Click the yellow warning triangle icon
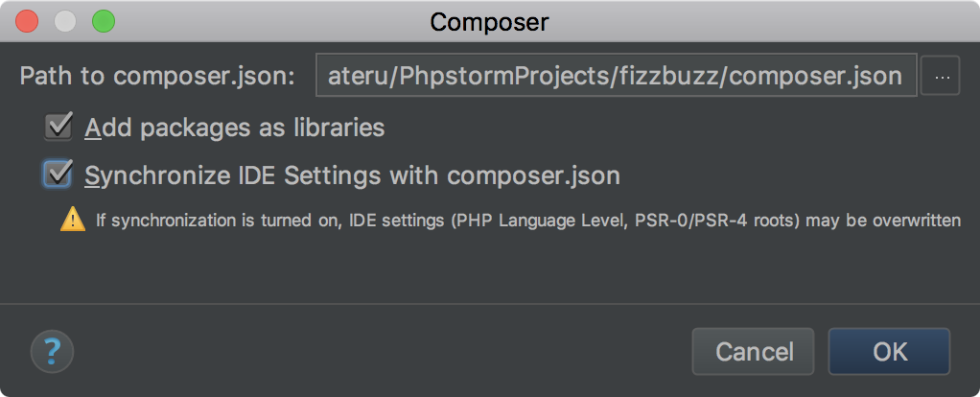The width and height of the screenshot is (980, 397). click(x=73, y=221)
